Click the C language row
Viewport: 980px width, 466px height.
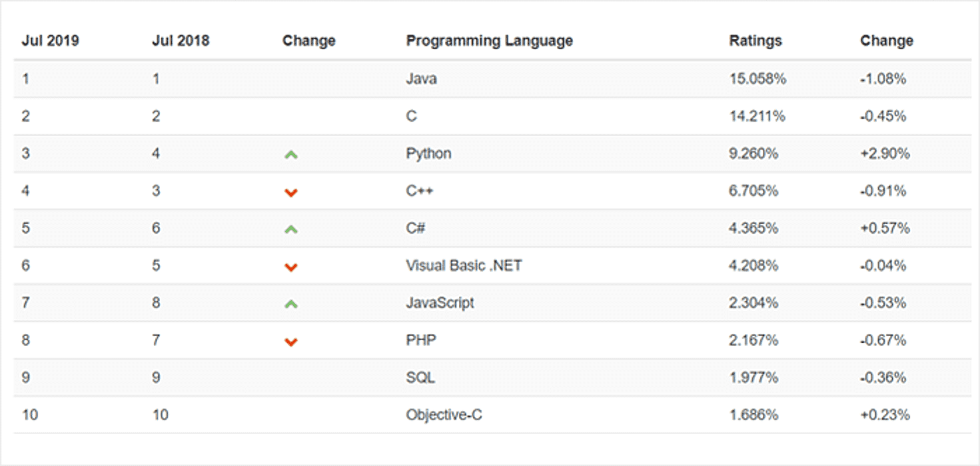click(412, 116)
